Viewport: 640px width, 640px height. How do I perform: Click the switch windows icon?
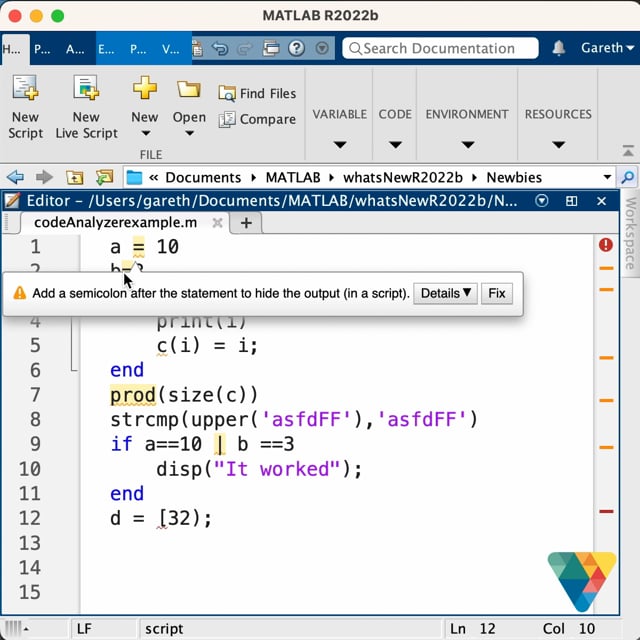point(271,49)
